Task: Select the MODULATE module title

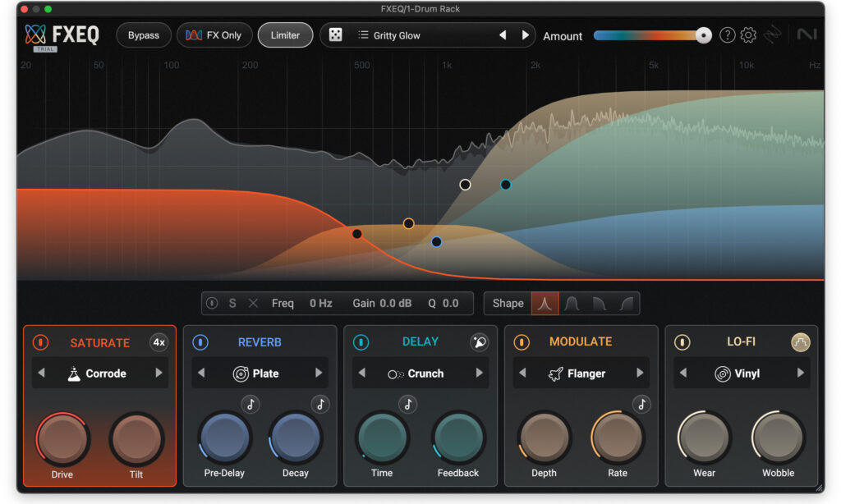Action: coord(581,341)
